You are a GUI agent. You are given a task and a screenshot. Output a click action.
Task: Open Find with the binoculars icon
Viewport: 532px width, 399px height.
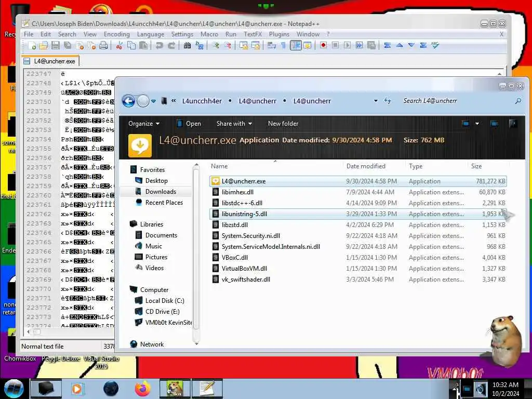187,45
